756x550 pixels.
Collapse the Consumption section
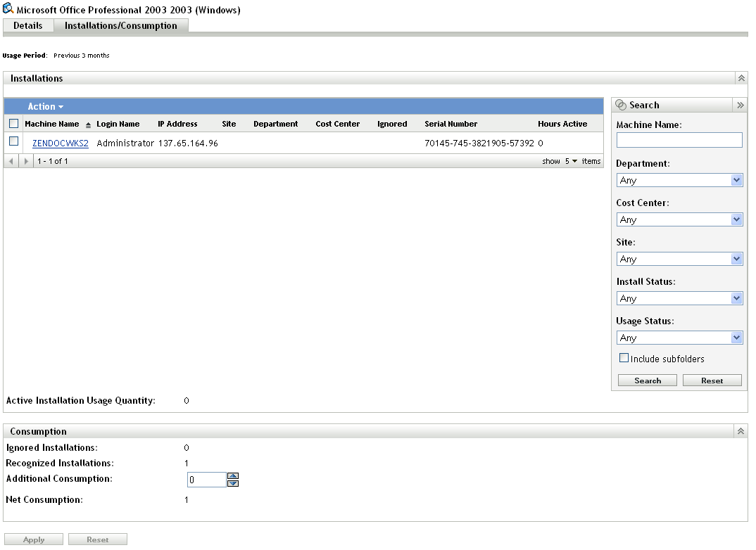(741, 431)
